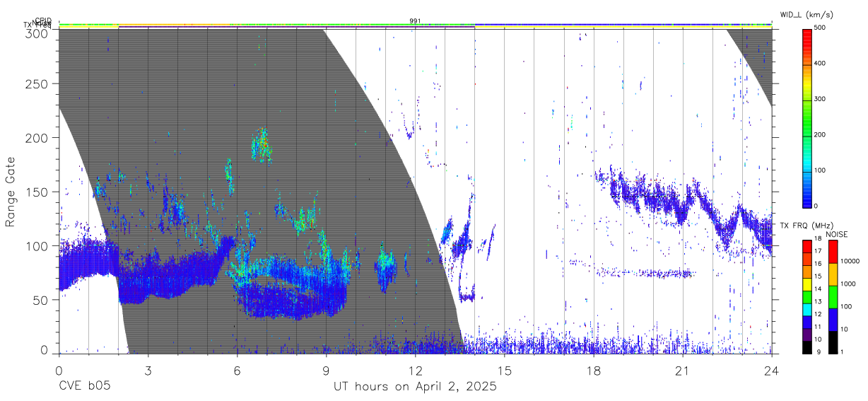Image resolution: width=868 pixels, height=401 pixels.
Task: Click the x-axis tick label '21'
Action: click(x=682, y=370)
